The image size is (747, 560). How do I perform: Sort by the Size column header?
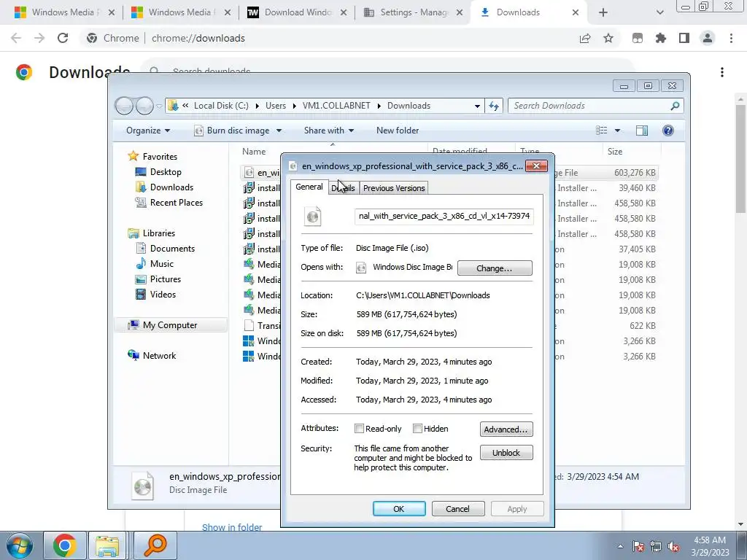(x=632, y=152)
